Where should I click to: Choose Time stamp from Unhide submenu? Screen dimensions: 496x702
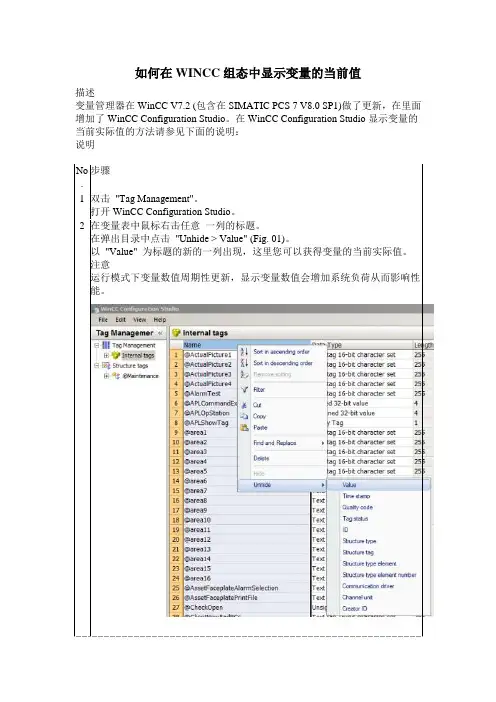coord(356,496)
